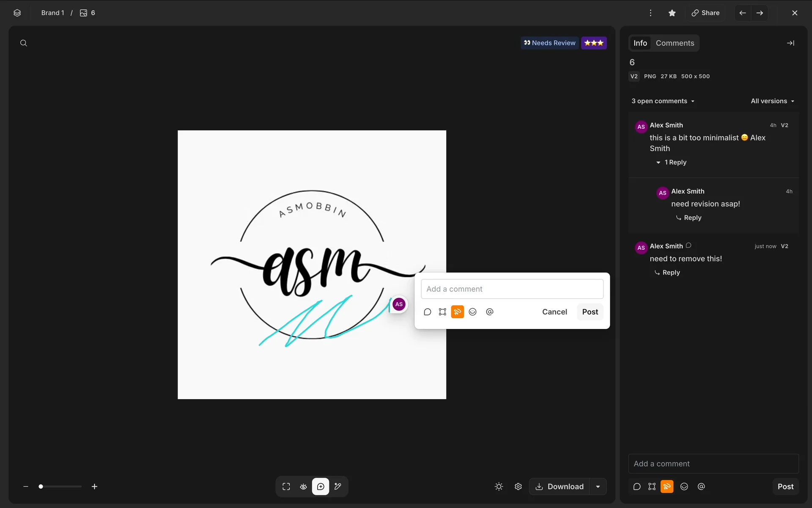Collapse the 1 Reply thread
Viewport: 812px width, 508px height.
tap(671, 163)
